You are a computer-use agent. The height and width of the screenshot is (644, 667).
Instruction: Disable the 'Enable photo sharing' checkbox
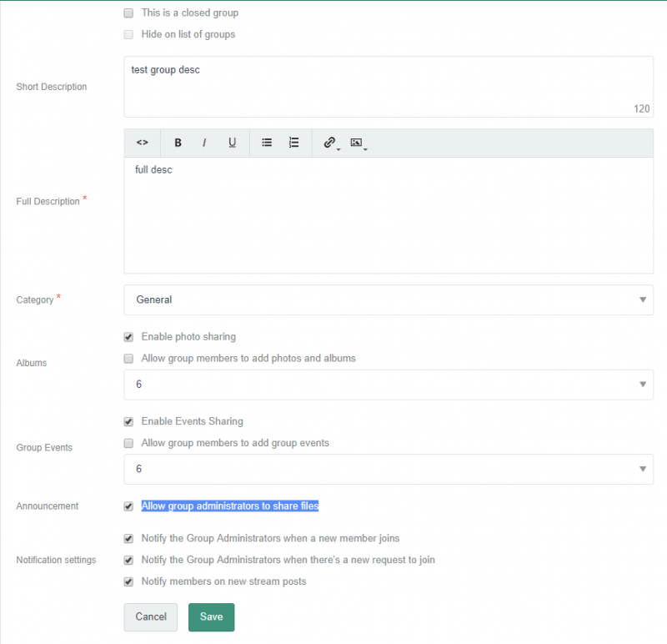[x=128, y=337]
